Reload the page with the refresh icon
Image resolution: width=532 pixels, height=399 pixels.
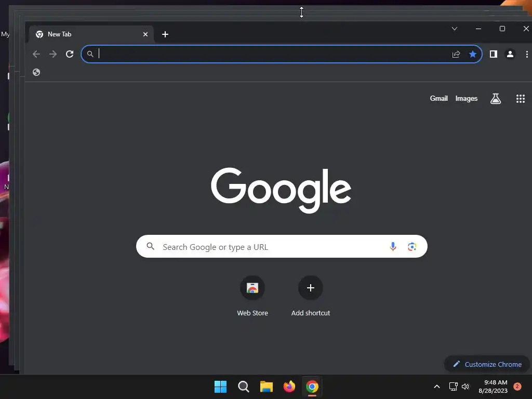[70, 54]
